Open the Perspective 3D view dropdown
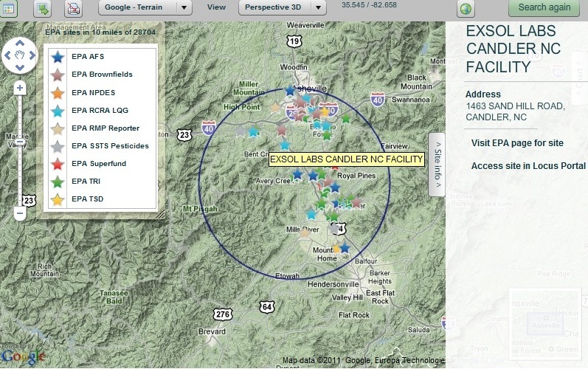Screen dimensions: 588x369 [x=282, y=7]
